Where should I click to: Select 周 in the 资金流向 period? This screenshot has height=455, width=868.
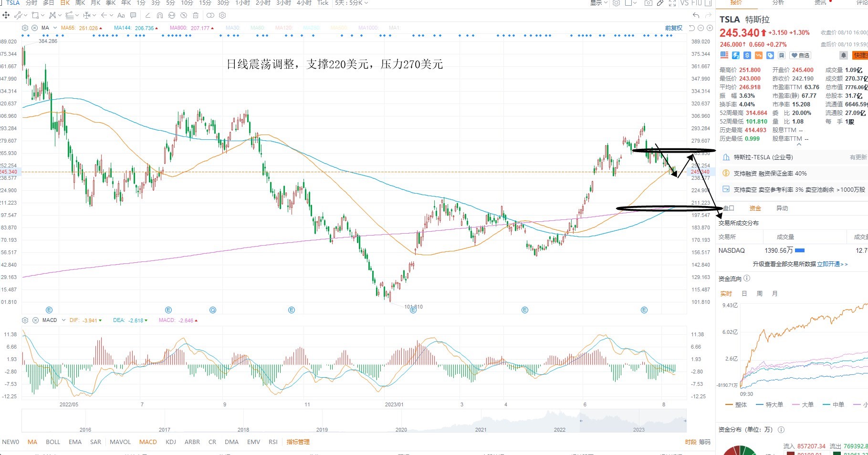point(760,294)
